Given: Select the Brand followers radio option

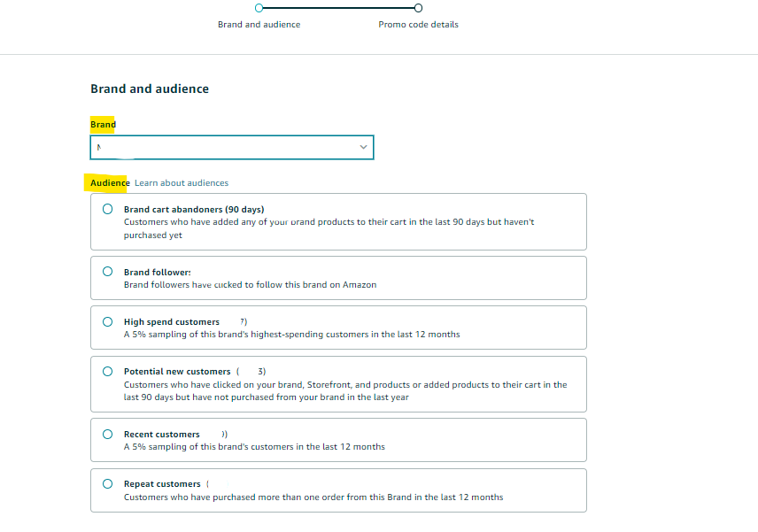Looking at the screenshot, I should tap(107, 272).
